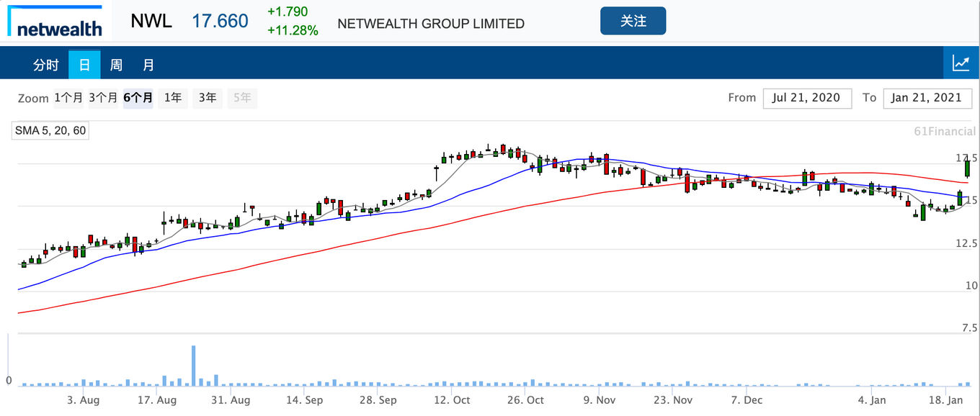
Task: Switch to the 分时 intraday tab
Action: coord(46,65)
